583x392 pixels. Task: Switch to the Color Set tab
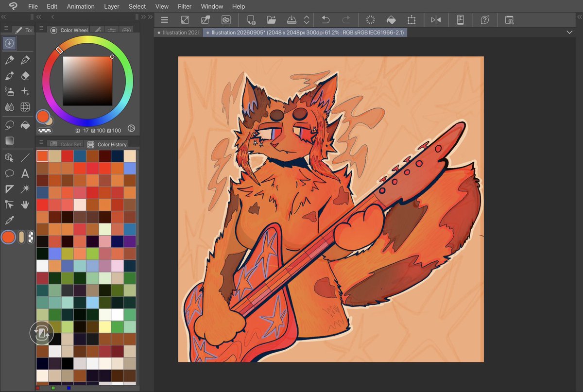click(66, 144)
